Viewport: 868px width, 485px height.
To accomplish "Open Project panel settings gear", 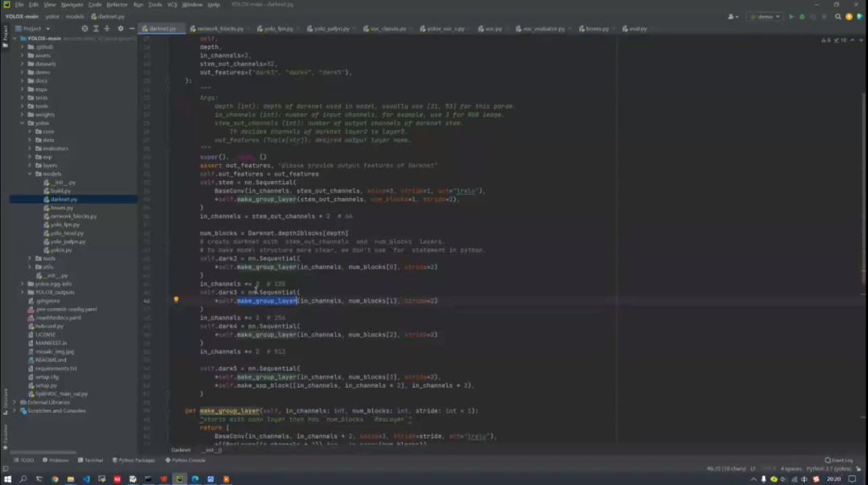I will point(120,28).
